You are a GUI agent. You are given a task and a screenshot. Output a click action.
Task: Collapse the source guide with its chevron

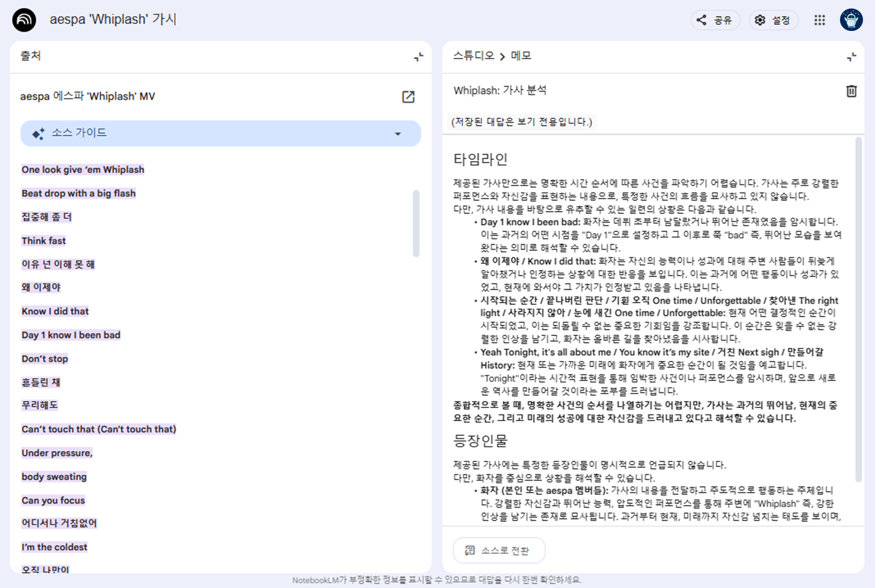click(x=399, y=133)
